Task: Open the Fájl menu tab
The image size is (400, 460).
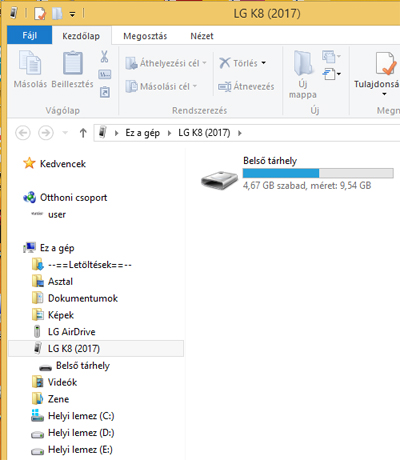Action: [29, 35]
